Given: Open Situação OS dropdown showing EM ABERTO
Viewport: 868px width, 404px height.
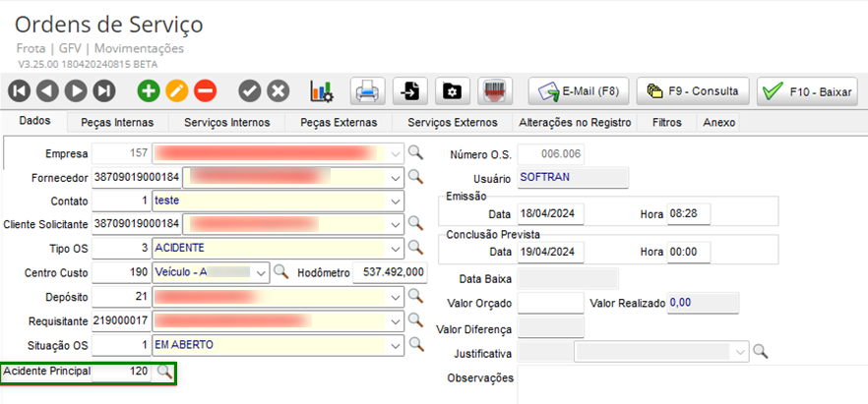Looking at the screenshot, I should coord(396,345).
